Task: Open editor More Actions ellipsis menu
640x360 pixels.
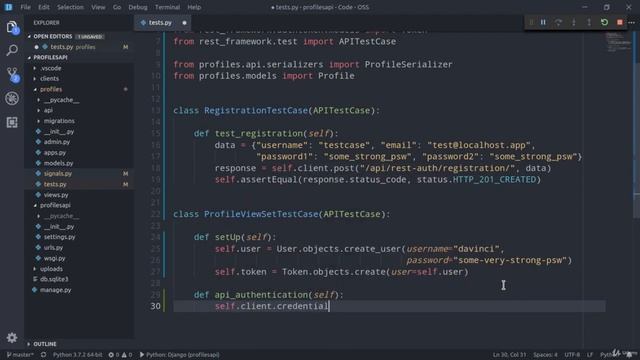Action: pyautogui.click(x=631, y=22)
